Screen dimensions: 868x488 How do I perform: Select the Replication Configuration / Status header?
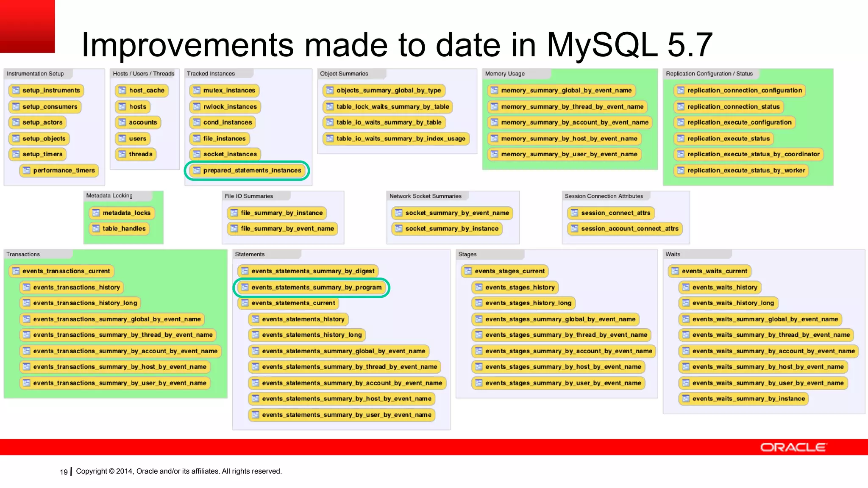(x=709, y=74)
